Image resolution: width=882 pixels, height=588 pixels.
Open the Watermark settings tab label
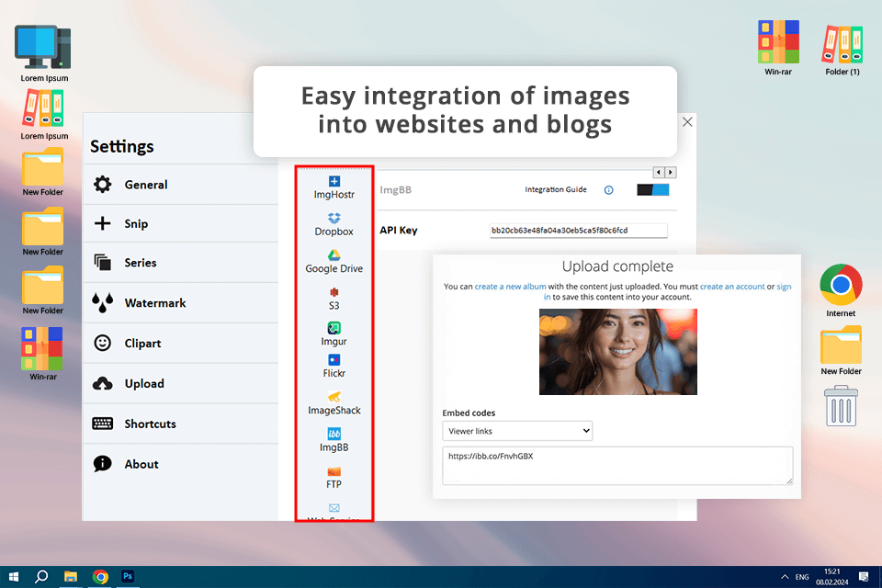click(x=155, y=302)
